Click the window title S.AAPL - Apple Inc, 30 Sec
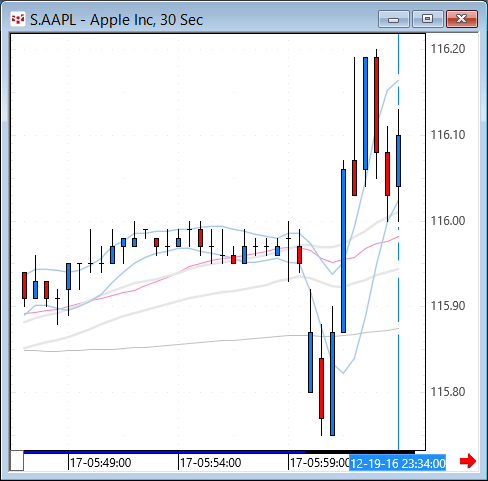 click(x=116, y=20)
